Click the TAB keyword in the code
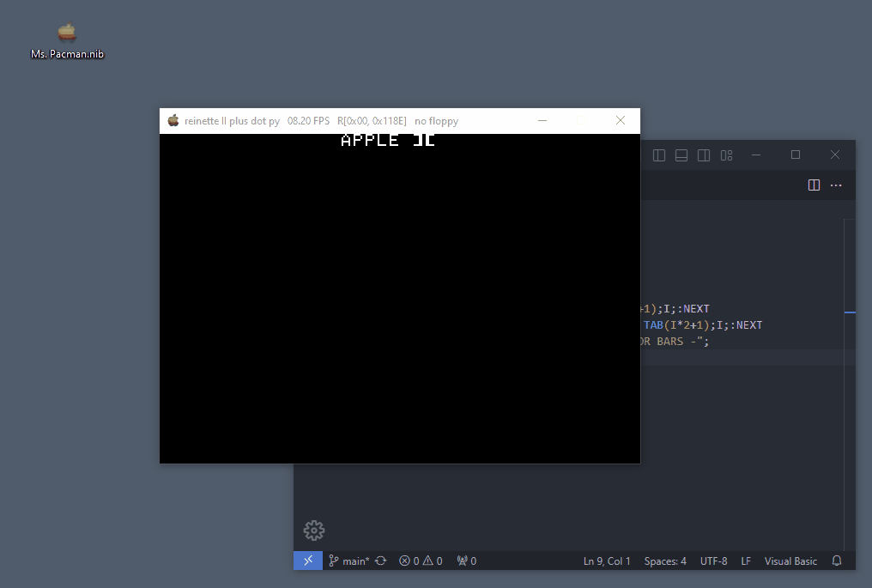The height and width of the screenshot is (588, 872). [x=653, y=324]
